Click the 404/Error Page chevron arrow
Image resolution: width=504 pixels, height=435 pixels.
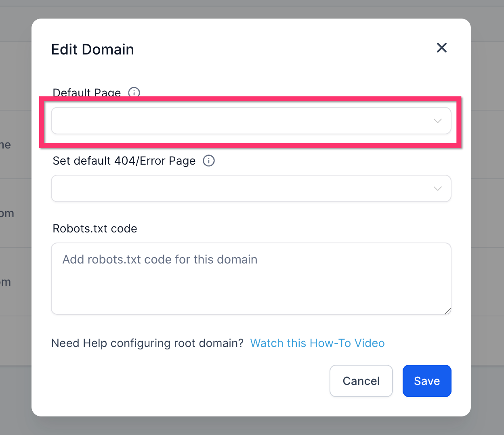pyautogui.click(x=437, y=188)
